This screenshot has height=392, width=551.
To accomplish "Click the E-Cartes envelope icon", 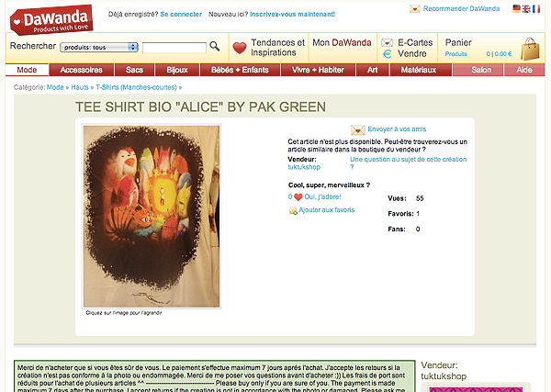I will (387, 43).
